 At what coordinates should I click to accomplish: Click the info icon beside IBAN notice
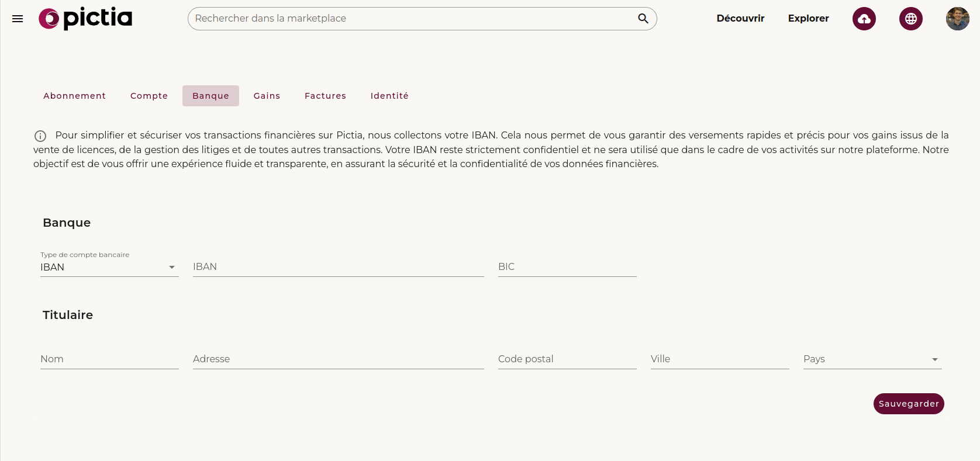(40, 136)
